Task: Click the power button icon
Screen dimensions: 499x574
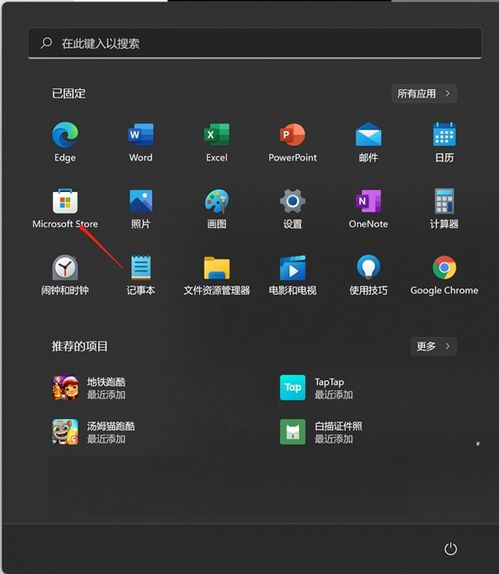Action: tap(451, 549)
